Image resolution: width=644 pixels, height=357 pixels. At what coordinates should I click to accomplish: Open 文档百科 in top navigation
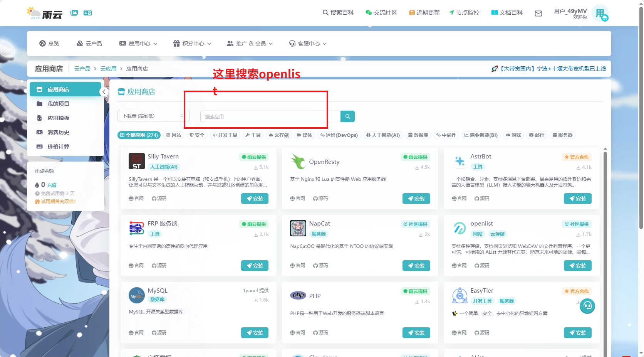point(507,13)
